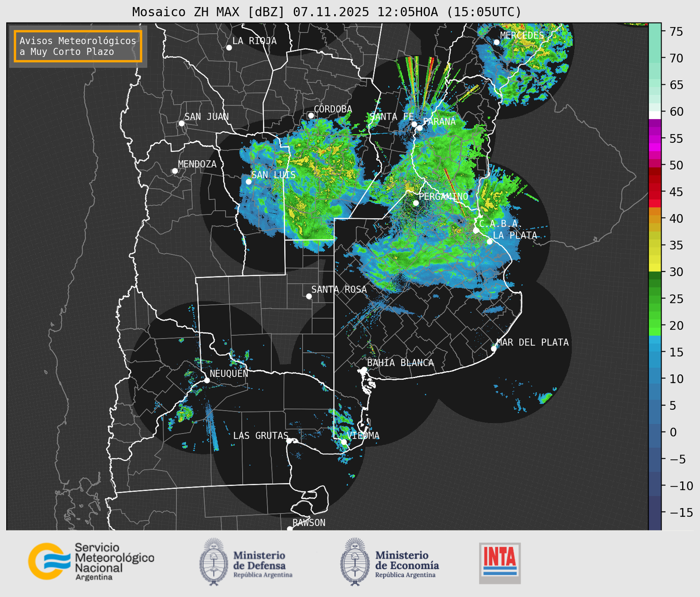This screenshot has height=597, width=700.
Task: Click the SAN JUAN city marker dot
Action: click(181, 123)
